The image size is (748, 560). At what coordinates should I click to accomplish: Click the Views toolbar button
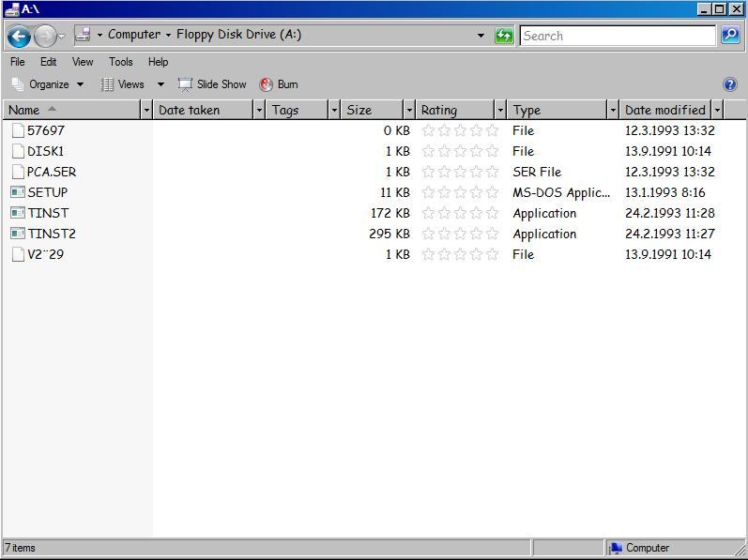123,84
